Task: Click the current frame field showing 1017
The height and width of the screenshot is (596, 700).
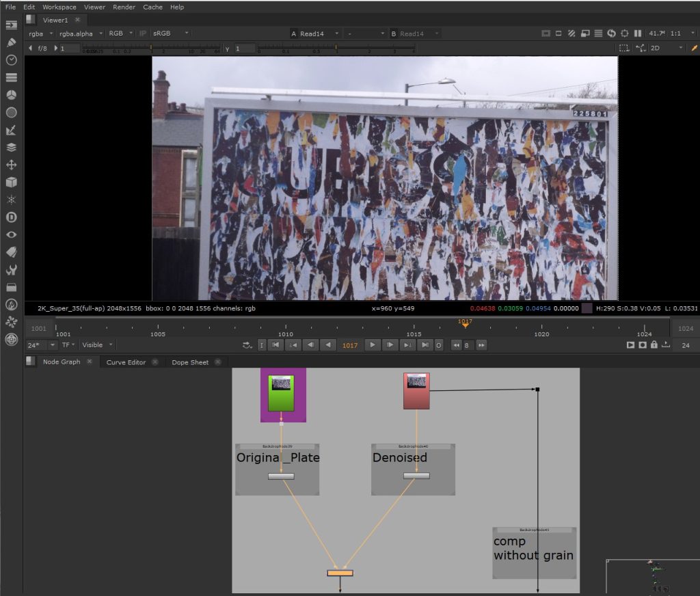Action: pyautogui.click(x=350, y=346)
